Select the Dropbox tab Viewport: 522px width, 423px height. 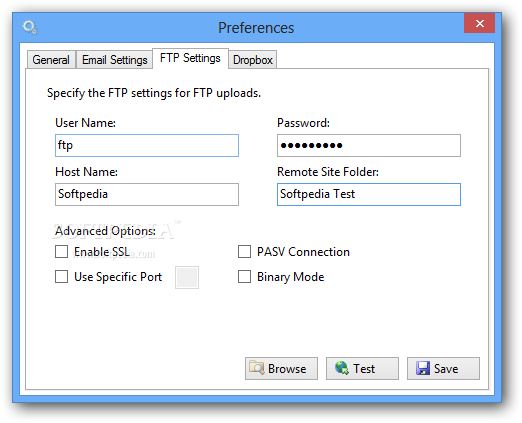coord(253,60)
